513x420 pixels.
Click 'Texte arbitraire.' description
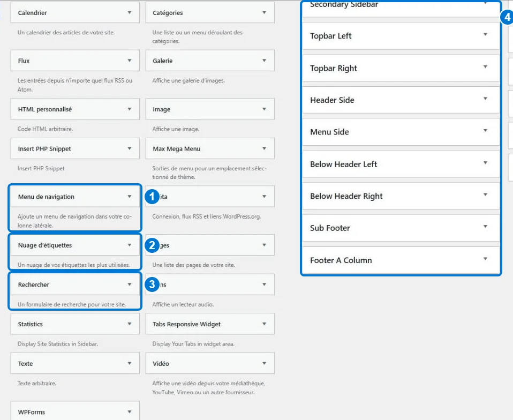pos(37,383)
